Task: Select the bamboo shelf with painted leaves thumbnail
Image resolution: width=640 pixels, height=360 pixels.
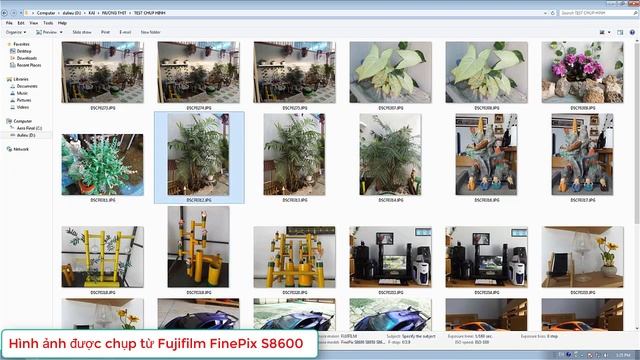Action: 102,257
